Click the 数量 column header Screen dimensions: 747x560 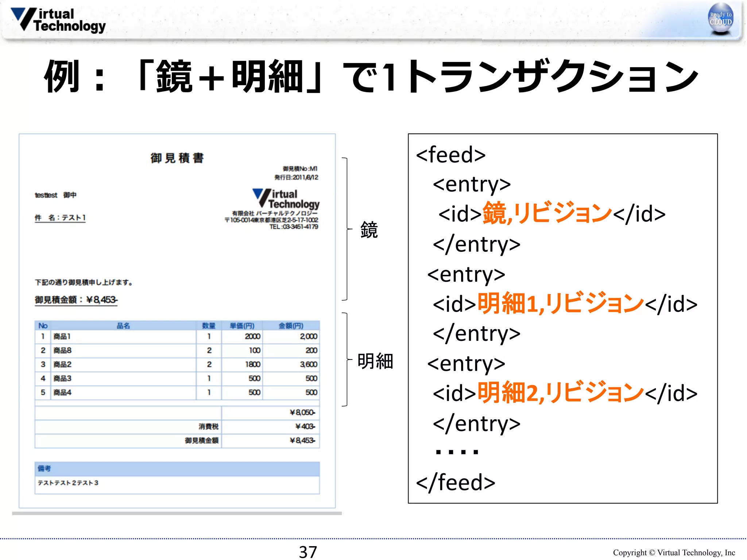pyautogui.click(x=209, y=326)
